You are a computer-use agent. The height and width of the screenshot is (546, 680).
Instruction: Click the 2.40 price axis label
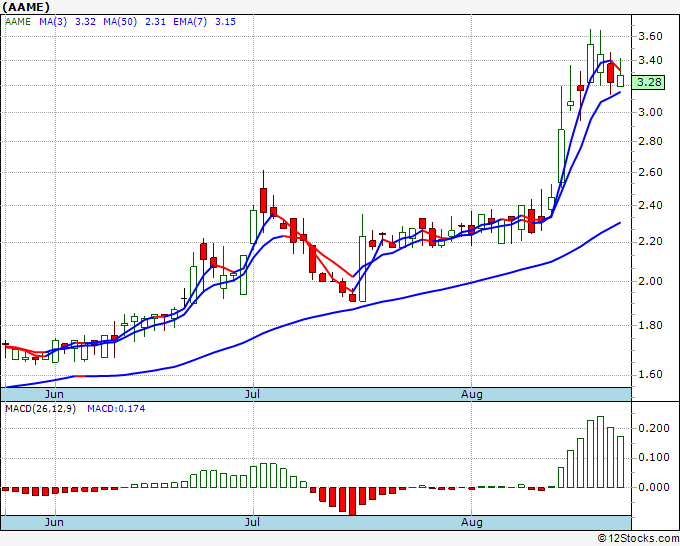point(651,205)
